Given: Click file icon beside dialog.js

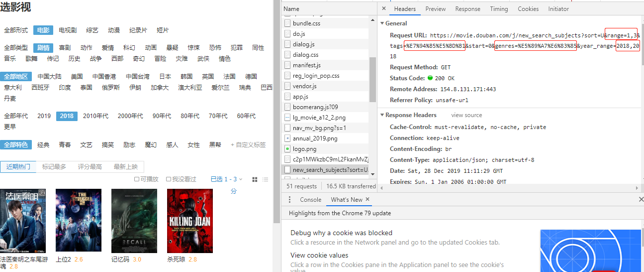Looking at the screenshot, I should (287, 44).
